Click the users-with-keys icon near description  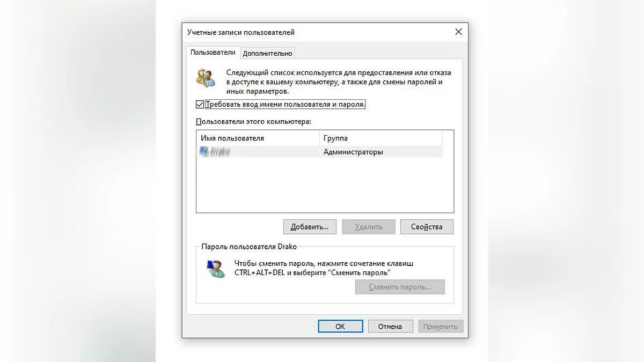tap(206, 78)
